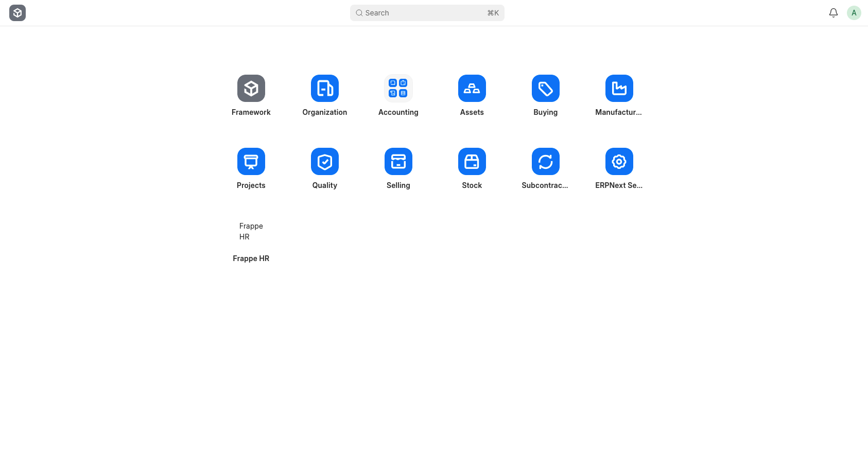Viewport: 868px width, 467px height.
Task: Open the Subcontracting app icon
Action: (x=546, y=162)
